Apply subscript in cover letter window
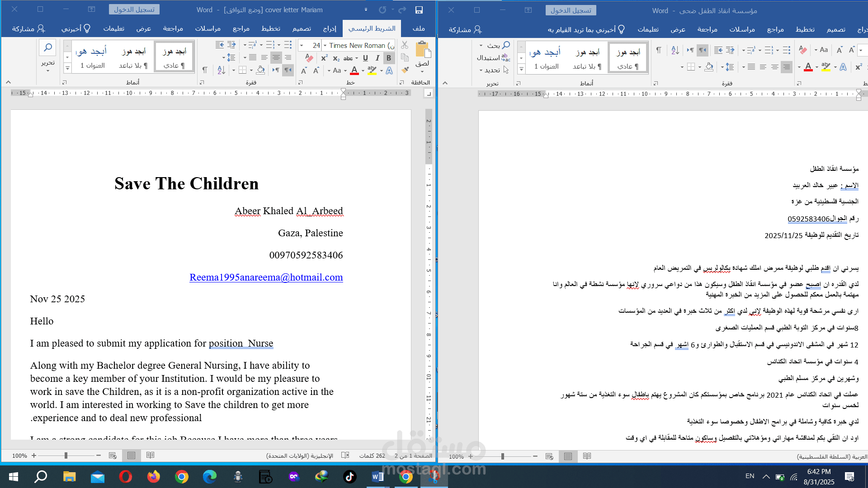 (336, 58)
